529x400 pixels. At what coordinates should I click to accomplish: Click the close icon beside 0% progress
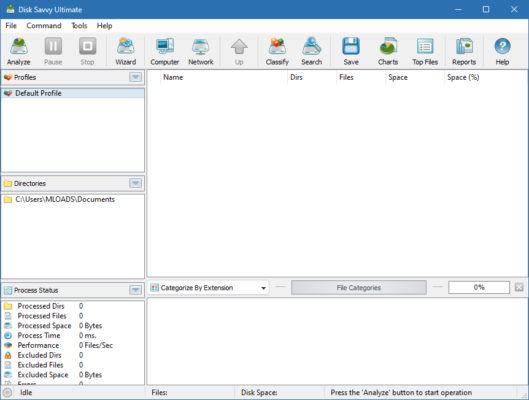click(519, 287)
